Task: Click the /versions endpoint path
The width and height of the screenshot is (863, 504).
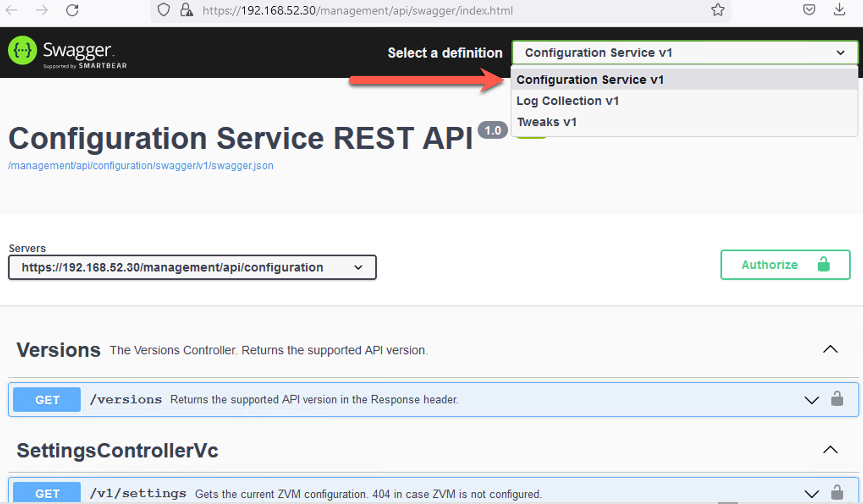Action: pos(126,400)
